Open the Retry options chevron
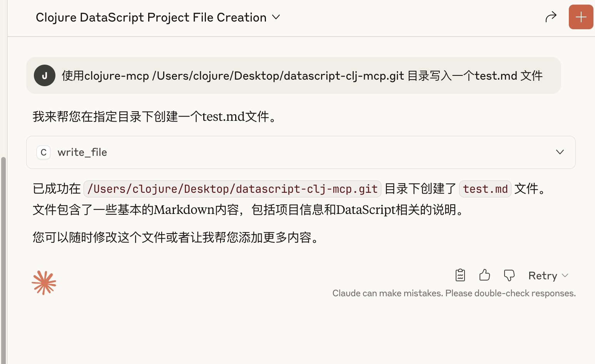The image size is (595, 364). point(565,276)
